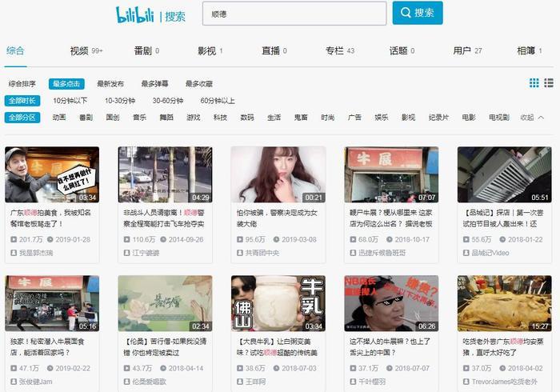
Task: Open the 00:21 video thumbnail by 共青团中央
Action: pos(278,174)
